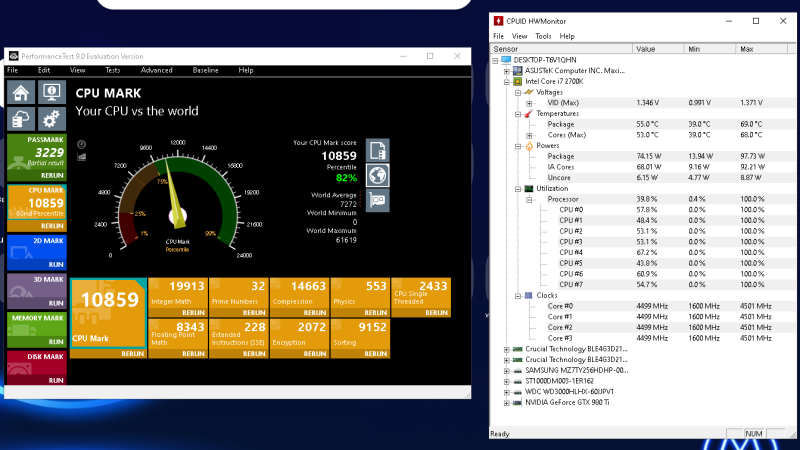Click the DESKTOP-T6V1QHN computer icon

(x=506, y=60)
